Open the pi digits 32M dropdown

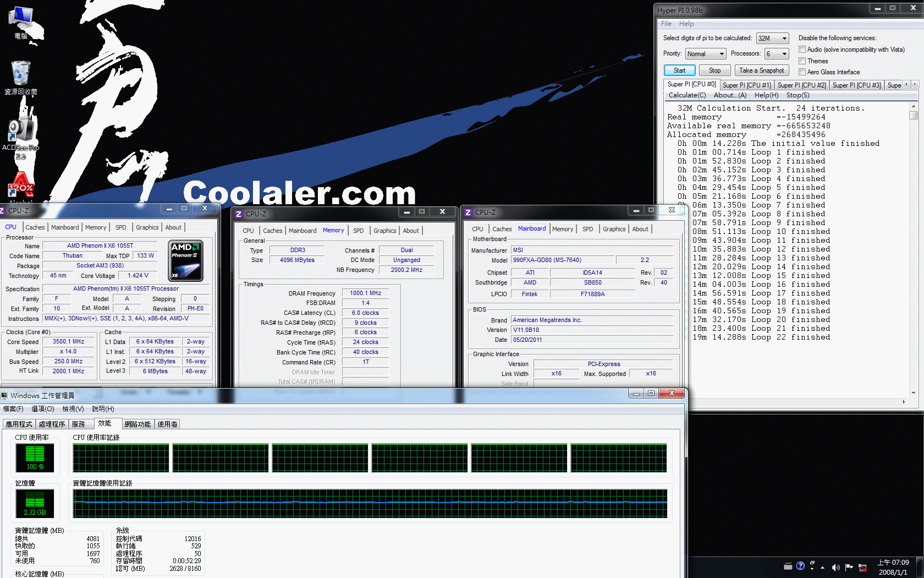click(x=772, y=39)
